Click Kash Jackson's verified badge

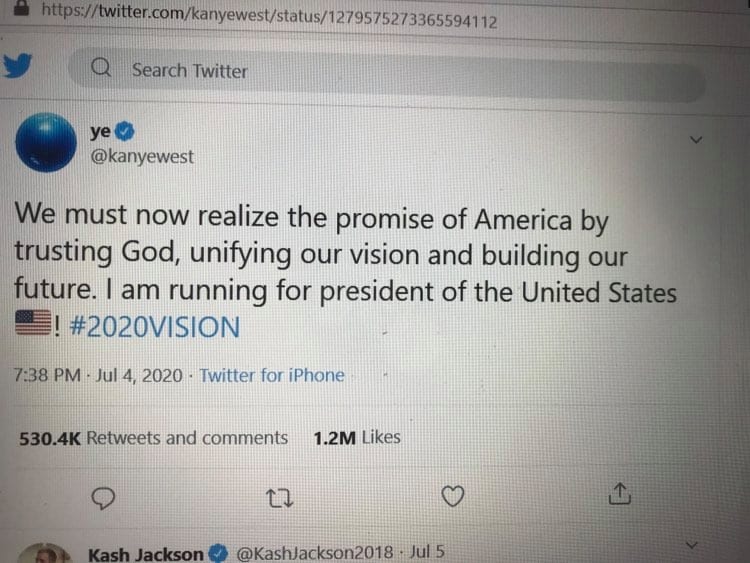pyautogui.click(x=219, y=553)
